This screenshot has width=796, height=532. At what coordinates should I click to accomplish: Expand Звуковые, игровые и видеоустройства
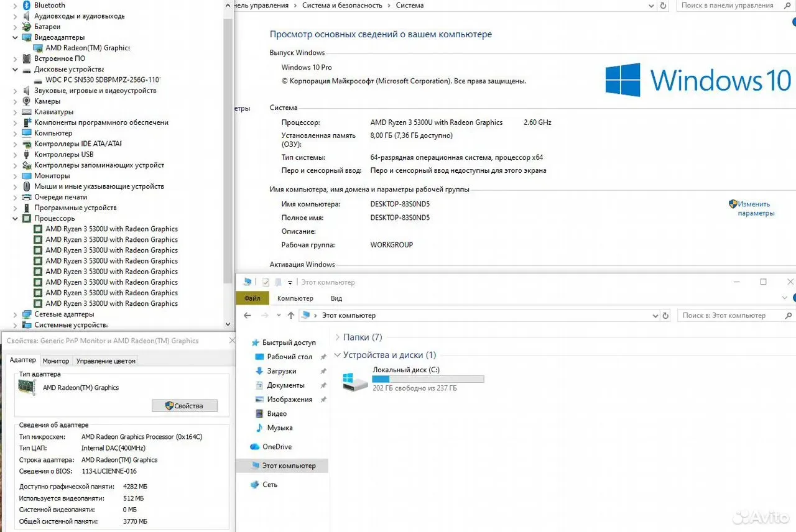[16, 91]
